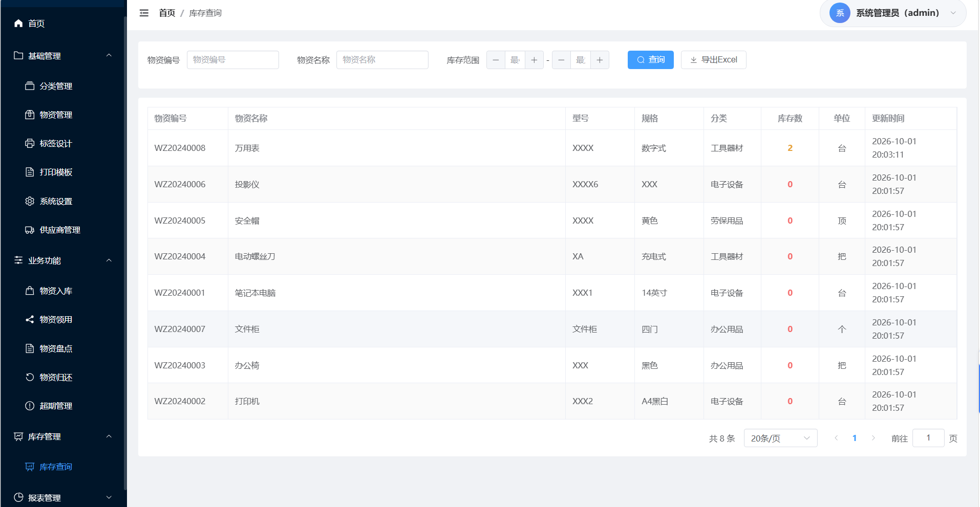Focus the 物资编号 input field
This screenshot has height=507, width=980.
click(232, 60)
